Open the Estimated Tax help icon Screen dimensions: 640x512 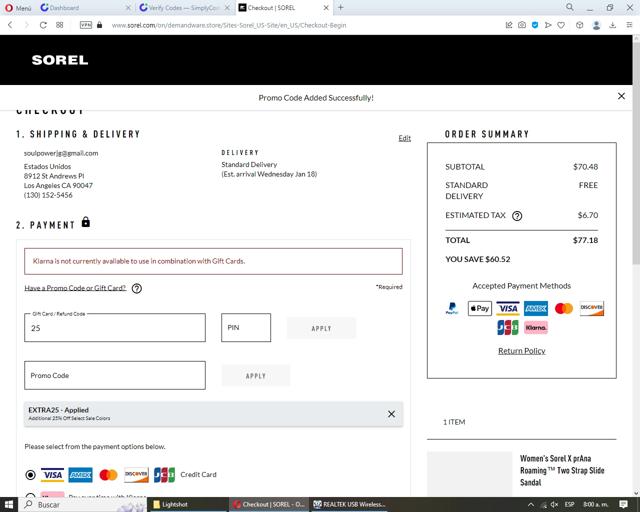pos(517,216)
